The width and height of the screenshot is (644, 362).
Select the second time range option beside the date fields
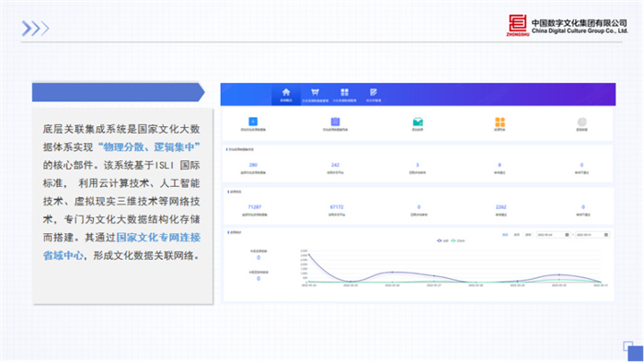coord(517,235)
